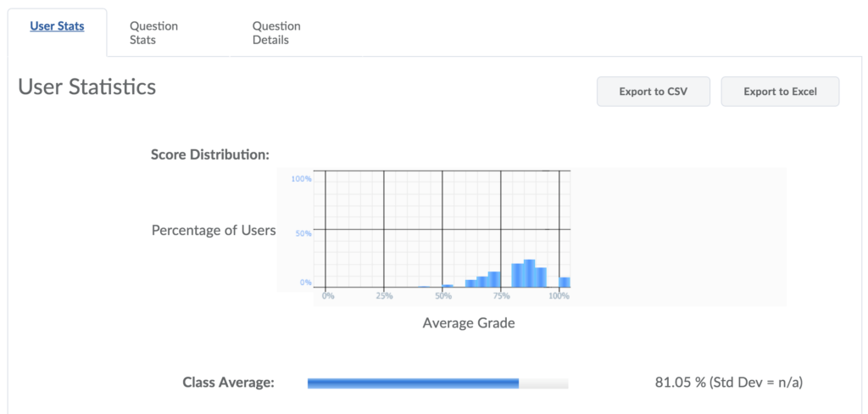
Task: Open the User Stats tab
Action: coord(57,26)
